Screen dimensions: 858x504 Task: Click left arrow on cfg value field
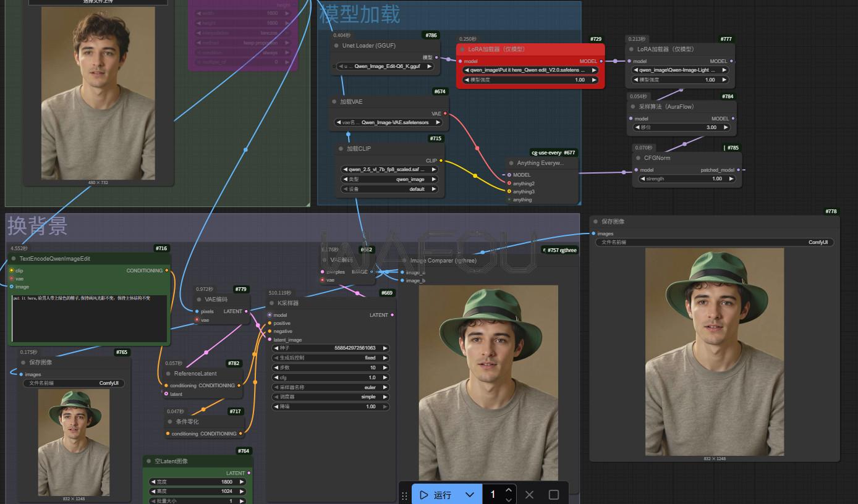coord(275,377)
